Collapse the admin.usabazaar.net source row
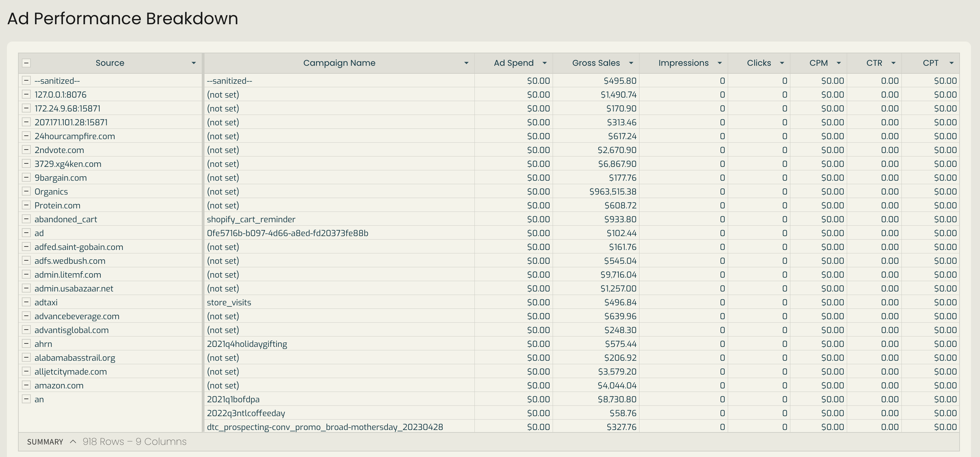The width and height of the screenshot is (980, 457). (26, 288)
